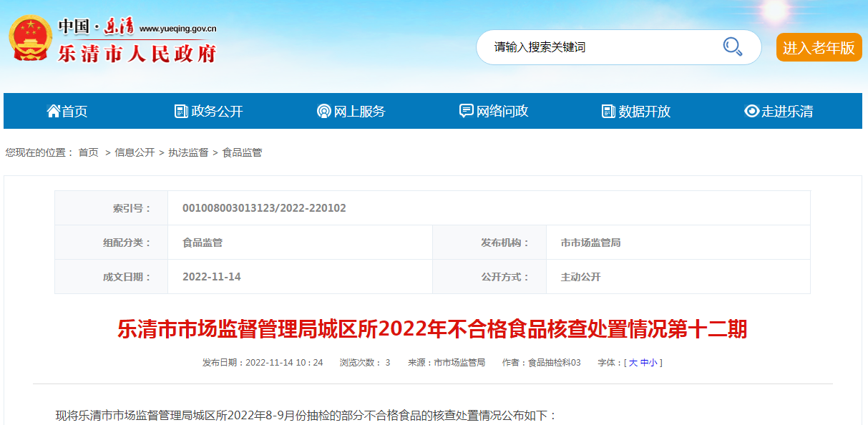Click the national emblem logo
Image resolution: width=868 pixels, height=425 pixels.
click(31, 39)
